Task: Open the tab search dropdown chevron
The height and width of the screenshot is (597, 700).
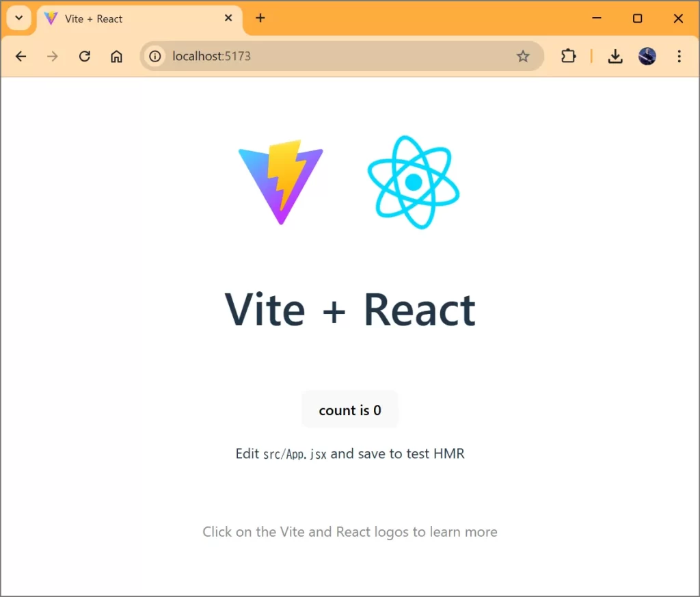Action: 18,18
